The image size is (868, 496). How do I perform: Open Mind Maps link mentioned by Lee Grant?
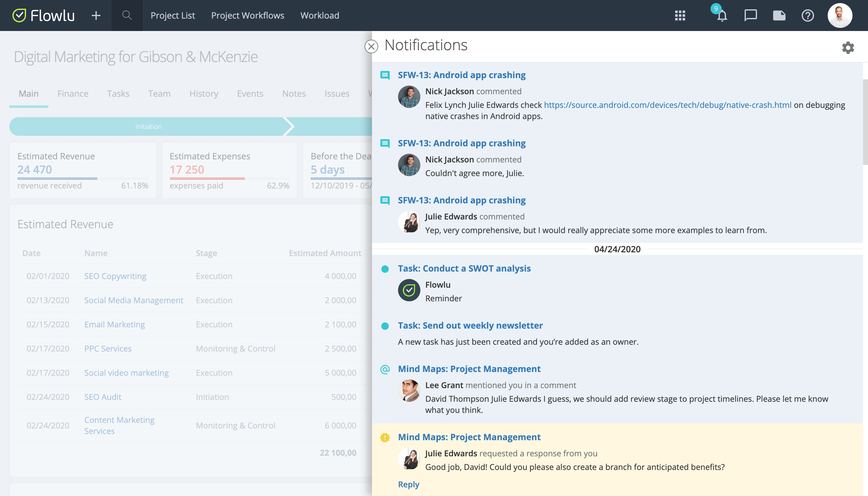[469, 369]
